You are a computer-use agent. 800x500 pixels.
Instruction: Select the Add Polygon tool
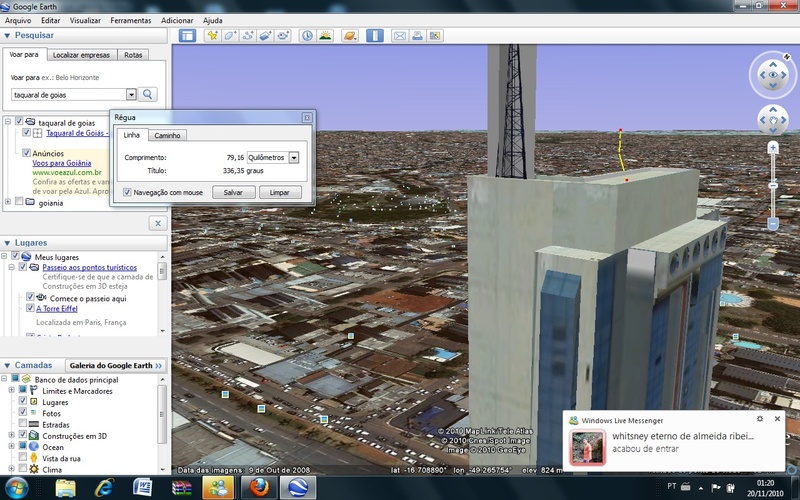tap(230, 36)
